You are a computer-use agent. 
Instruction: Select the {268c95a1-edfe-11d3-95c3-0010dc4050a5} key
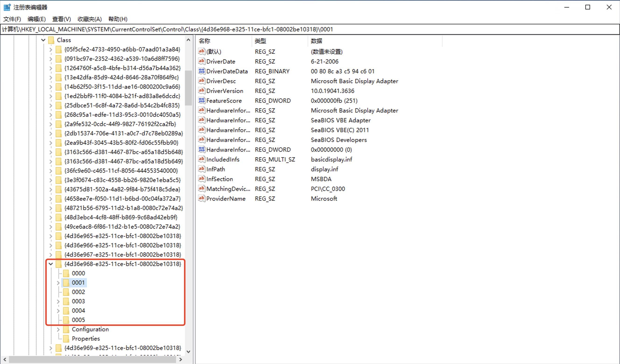coord(123,115)
